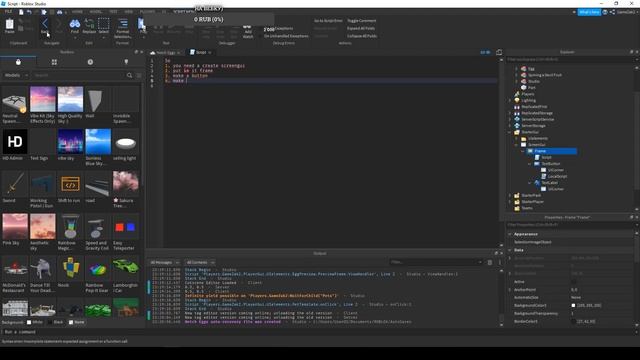Click the Toolbox search magnifier icon
Viewport: 640px width, 360px height.
[129, 75]
